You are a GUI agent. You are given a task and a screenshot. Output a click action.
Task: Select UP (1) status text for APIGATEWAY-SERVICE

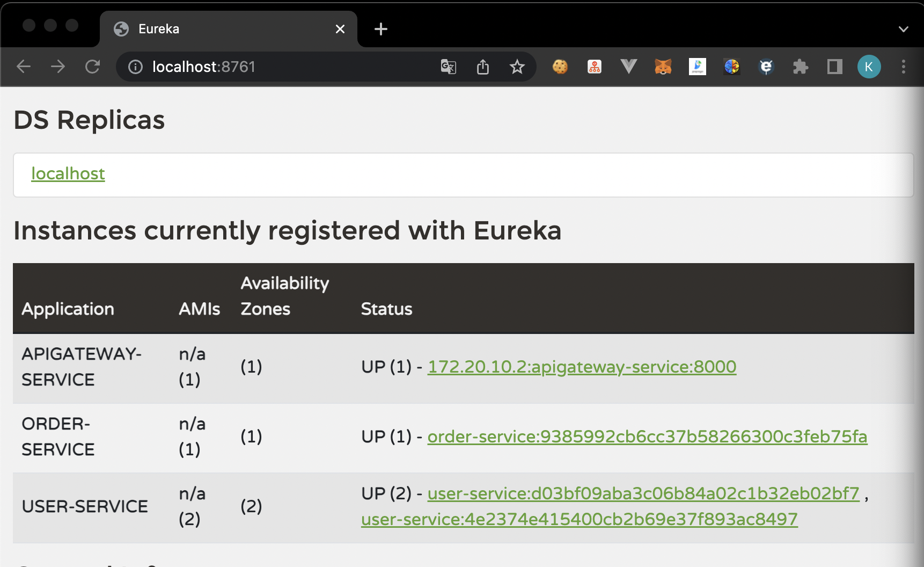386,367
